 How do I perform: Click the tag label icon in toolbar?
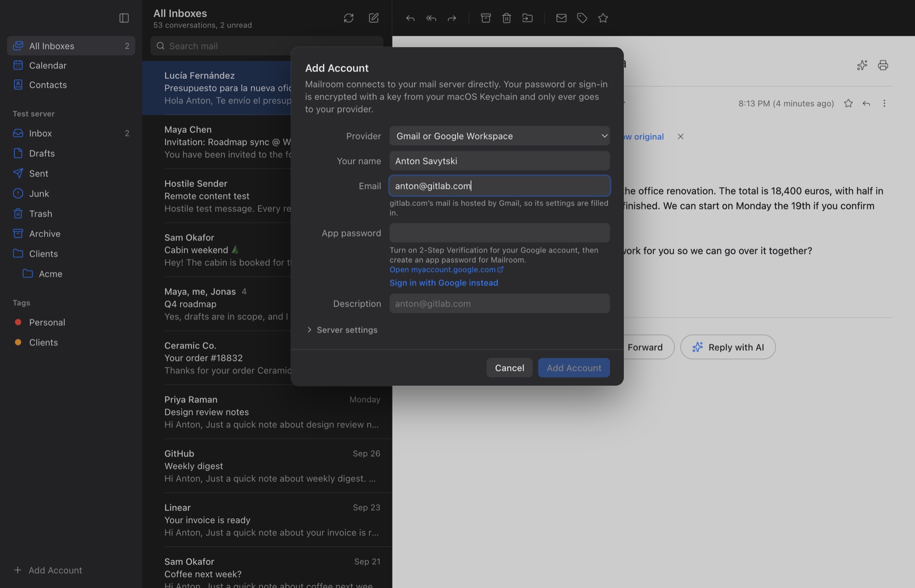(x=582, y=18)
